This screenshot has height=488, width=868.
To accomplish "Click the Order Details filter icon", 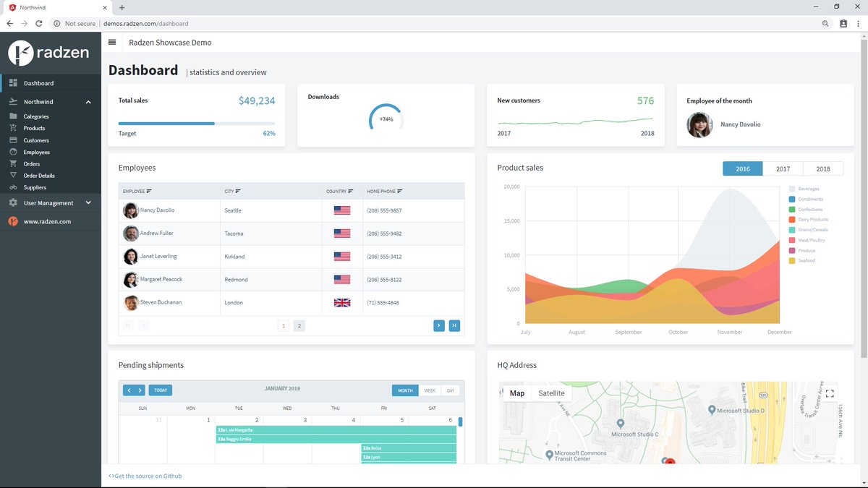I will (13, 175).
